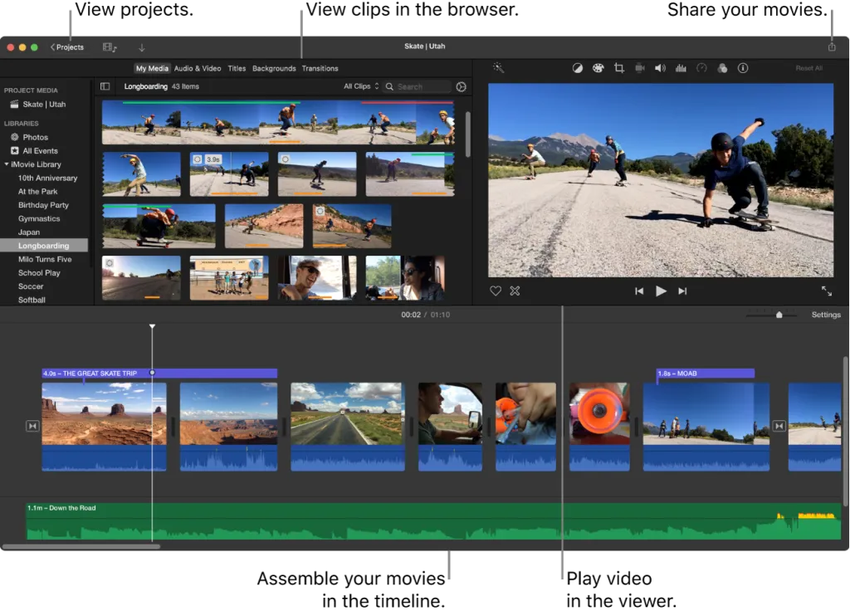Open the Backgrounds tab
The image size is (850, 616).
(x=274, y=68)
